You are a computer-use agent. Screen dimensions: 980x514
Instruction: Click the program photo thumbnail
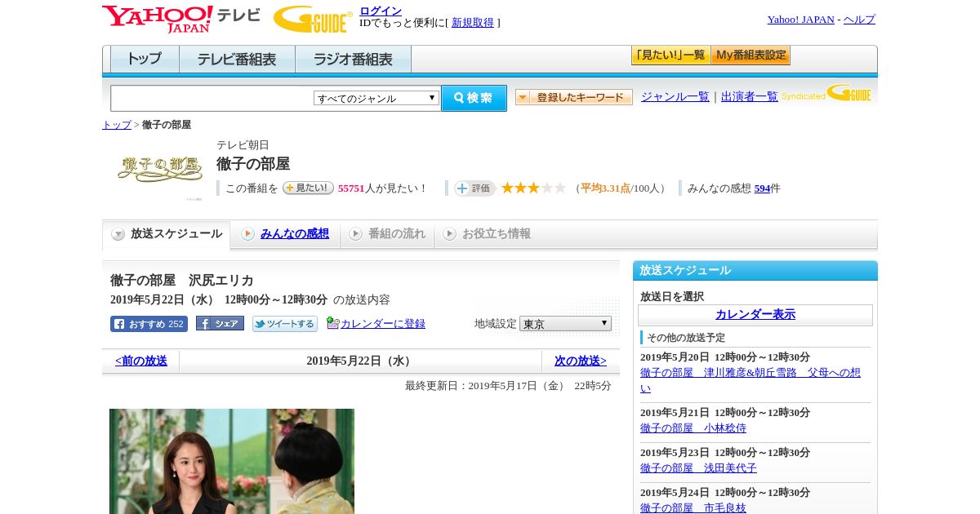click(x=232, y=461)
